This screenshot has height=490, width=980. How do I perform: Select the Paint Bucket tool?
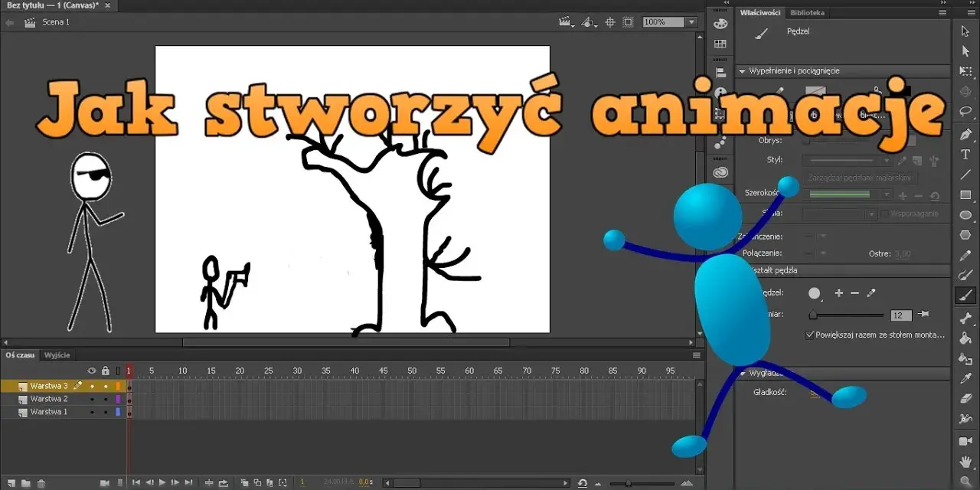[x=965, y=338]
